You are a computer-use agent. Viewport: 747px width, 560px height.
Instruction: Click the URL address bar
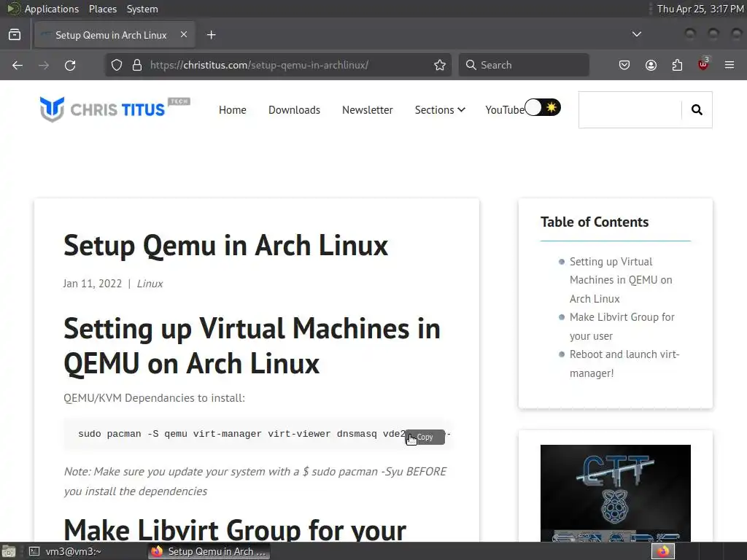(x=278, y=65)
